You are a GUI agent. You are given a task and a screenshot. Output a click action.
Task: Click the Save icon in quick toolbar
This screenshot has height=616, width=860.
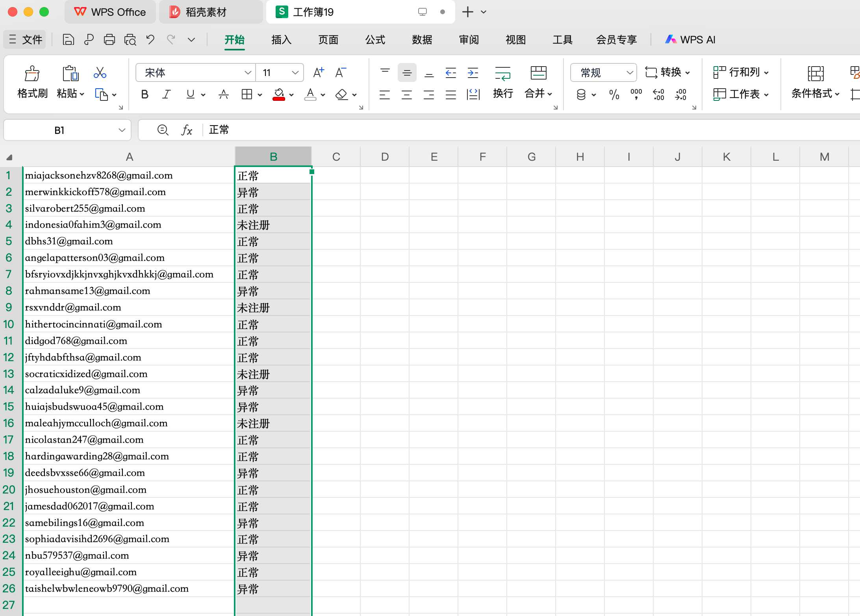(x=68, y=39)
